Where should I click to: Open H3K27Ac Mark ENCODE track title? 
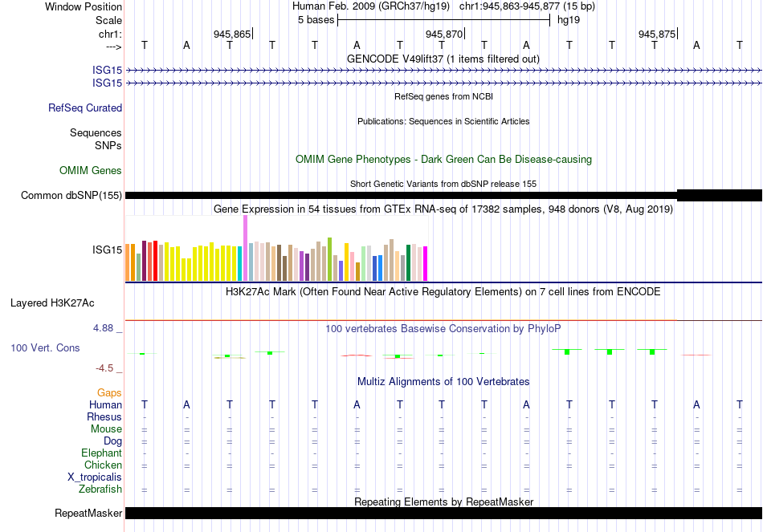point(443,292)
